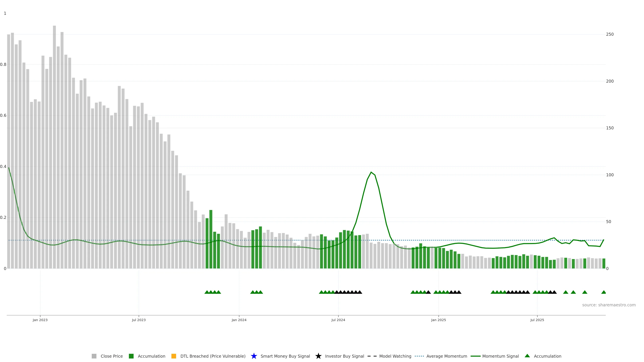This screenshot has width=644, height=362.
Task: Click the Jul 2025 axis label
Action: (x=537, y=320)
